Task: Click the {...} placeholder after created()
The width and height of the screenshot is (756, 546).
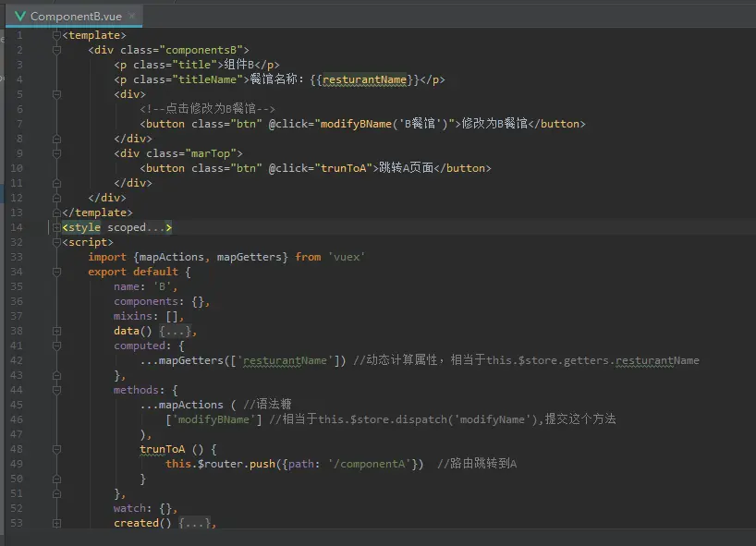Action: pyautogui.click(x=194, y=523)
